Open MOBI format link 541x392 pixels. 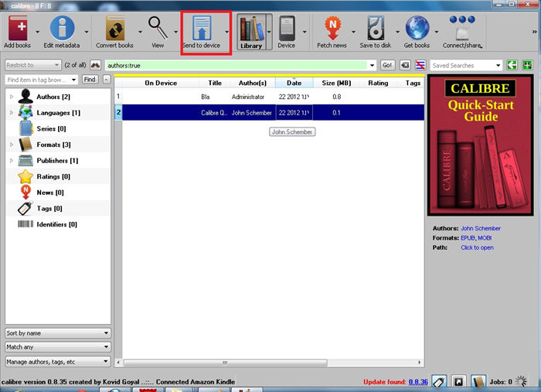(x=485, y=238)
